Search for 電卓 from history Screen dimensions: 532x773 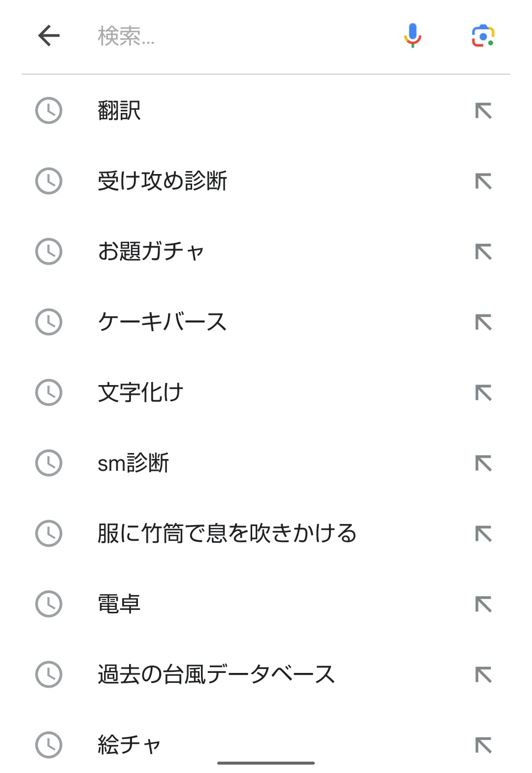[119, 604]
